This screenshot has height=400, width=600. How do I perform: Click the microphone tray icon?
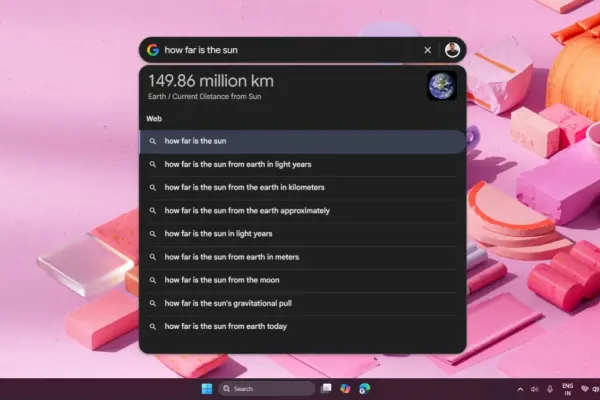[550, 389]
